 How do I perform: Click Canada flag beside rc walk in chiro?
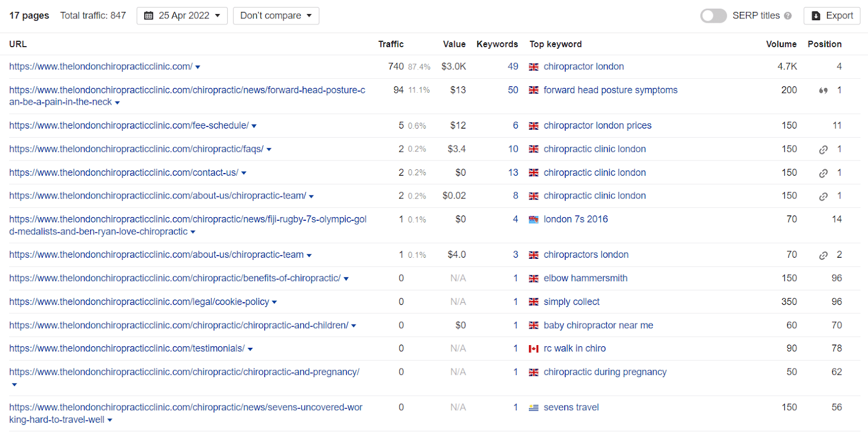(x=534, y=349)
